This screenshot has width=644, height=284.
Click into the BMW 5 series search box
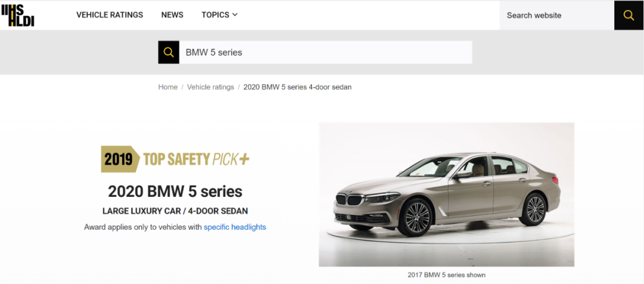[326, 52]
